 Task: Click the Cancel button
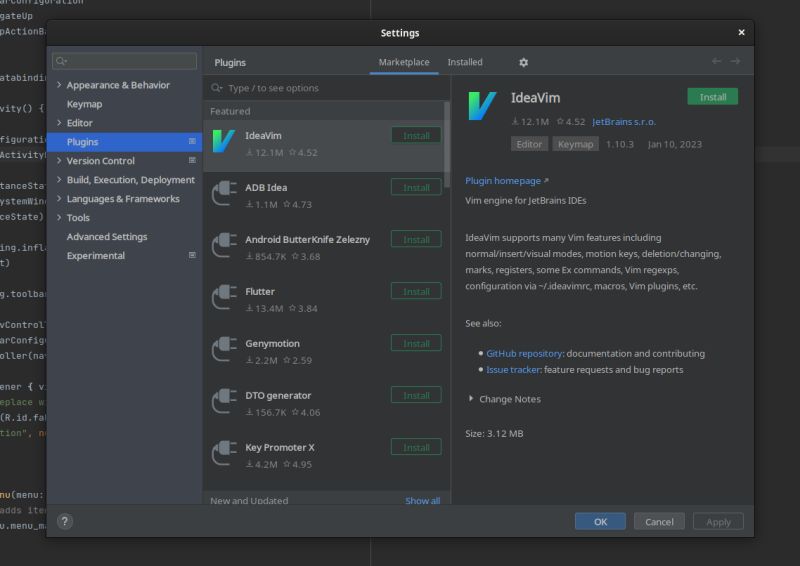point(659,522)
